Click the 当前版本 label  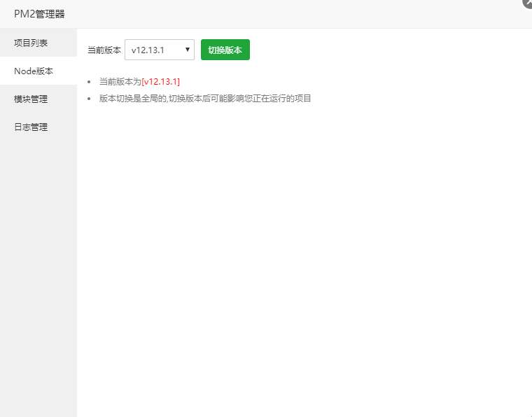point(104,50)
